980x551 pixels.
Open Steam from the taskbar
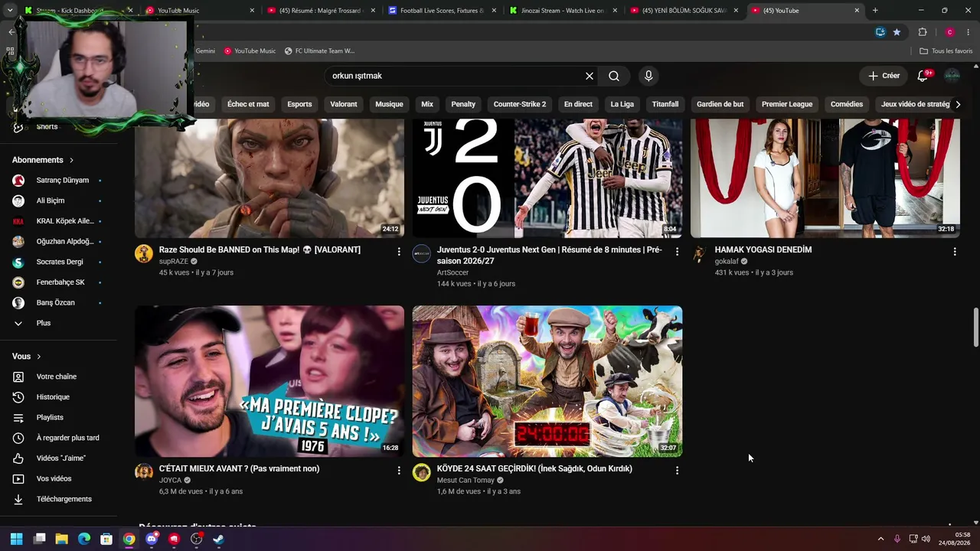click(x=218, y=539)
